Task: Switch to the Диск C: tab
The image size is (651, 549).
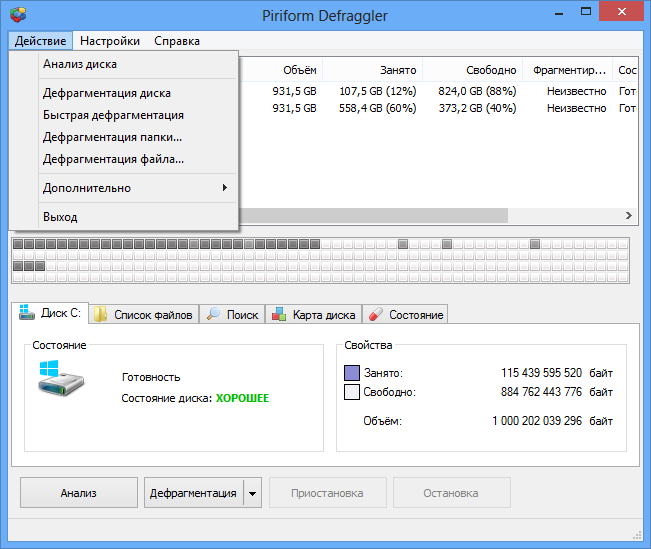Action: [50, 313]
